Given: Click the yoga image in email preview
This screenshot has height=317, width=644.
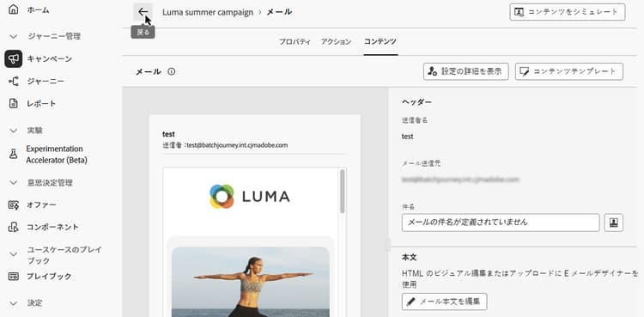Looking at the screenshot, I should tap(251, 282).
